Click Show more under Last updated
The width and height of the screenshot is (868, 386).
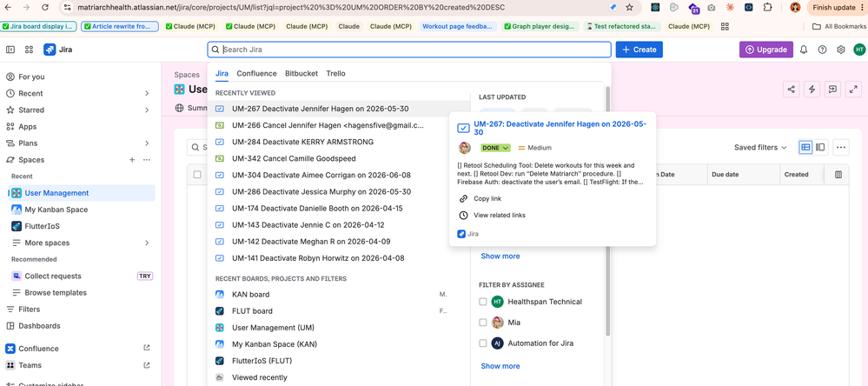click(x=500, y=256)
